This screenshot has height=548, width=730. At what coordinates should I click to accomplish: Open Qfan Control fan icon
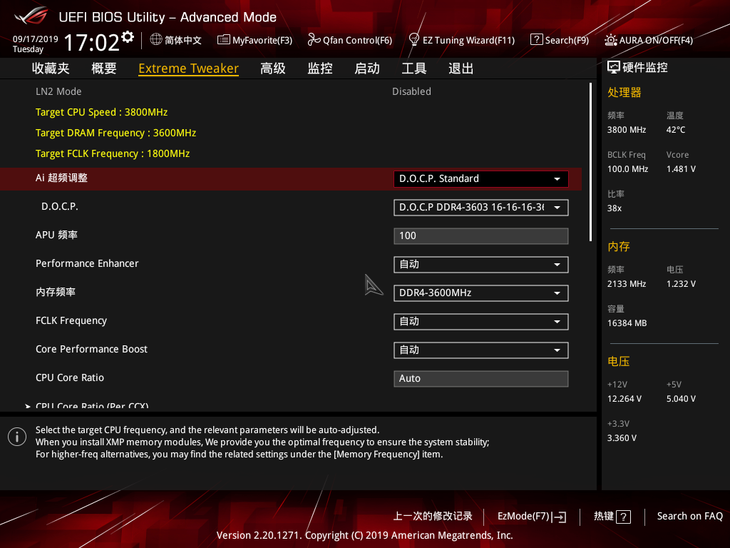314,40
